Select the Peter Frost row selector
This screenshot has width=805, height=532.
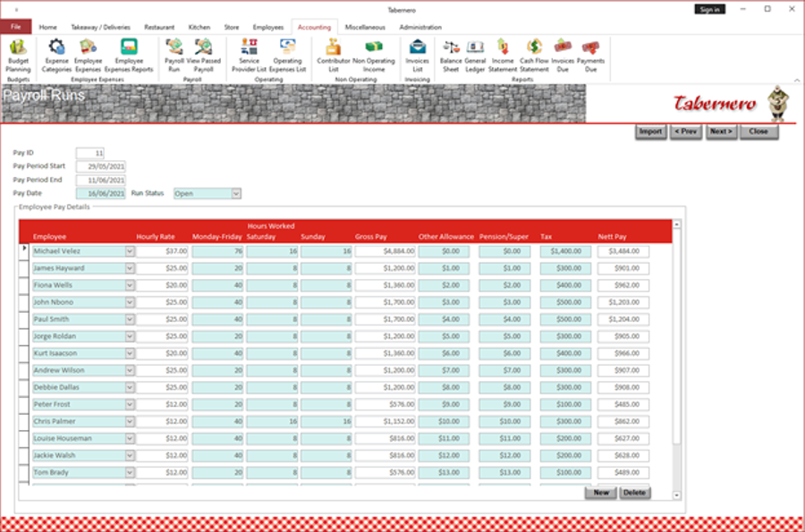[24, 404]
